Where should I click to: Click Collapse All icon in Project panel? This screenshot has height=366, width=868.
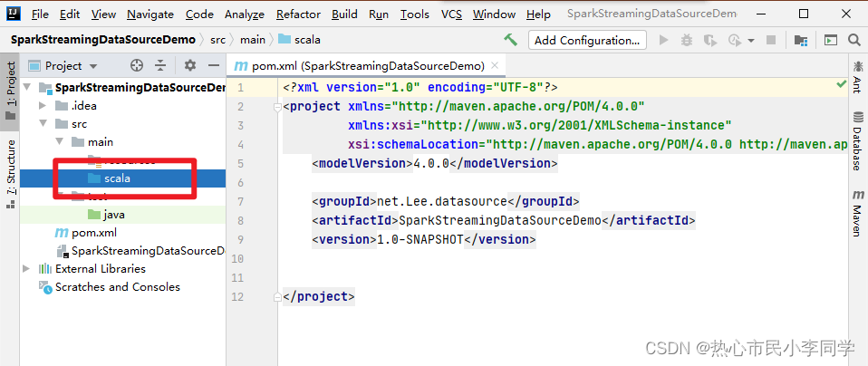[160, 66]
